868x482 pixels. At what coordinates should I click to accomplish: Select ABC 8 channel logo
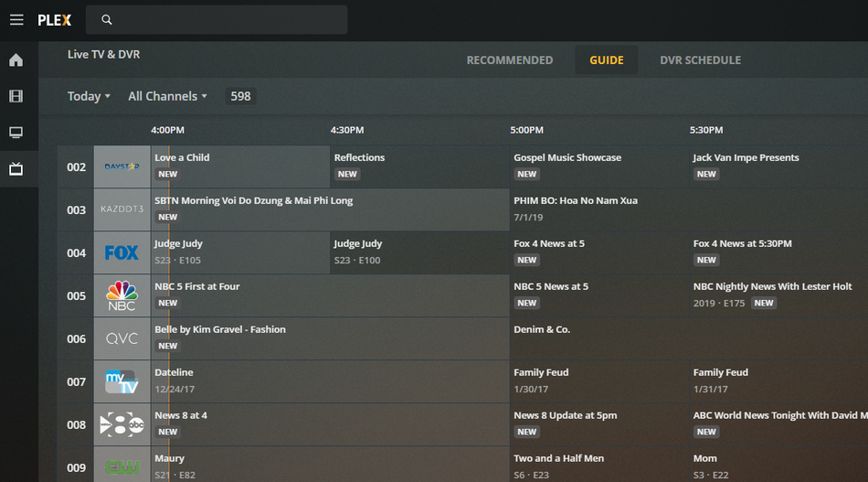tap(122, 424)
